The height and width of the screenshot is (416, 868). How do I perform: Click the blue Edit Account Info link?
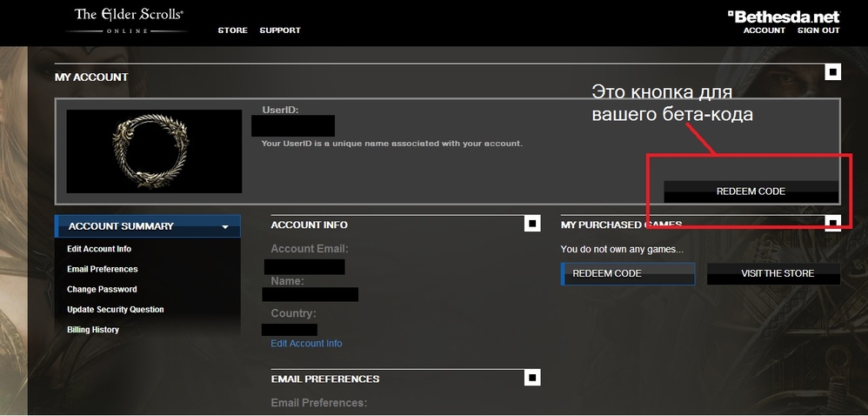[x=306, y=344]
